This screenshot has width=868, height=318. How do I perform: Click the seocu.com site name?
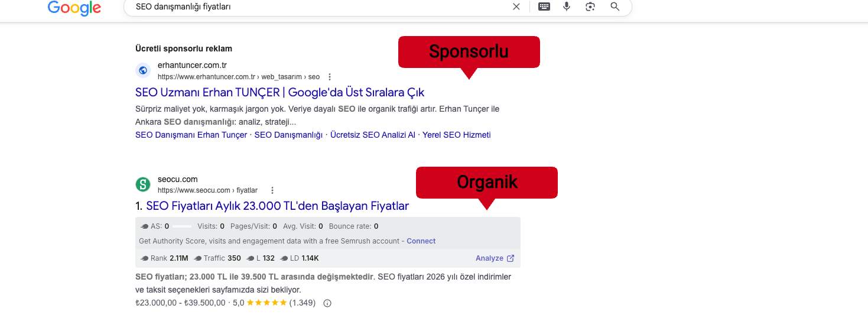pos(178,180)
